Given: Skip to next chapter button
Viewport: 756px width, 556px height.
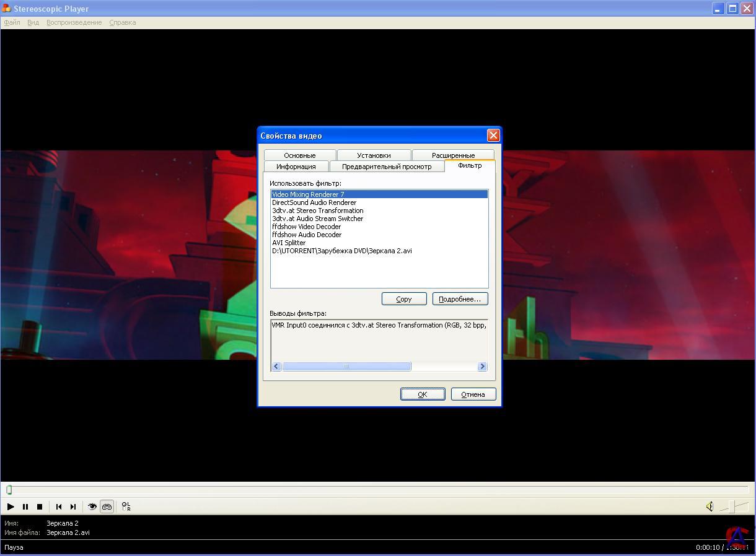Looking at the screenshot, I should [x=73, y=506].
